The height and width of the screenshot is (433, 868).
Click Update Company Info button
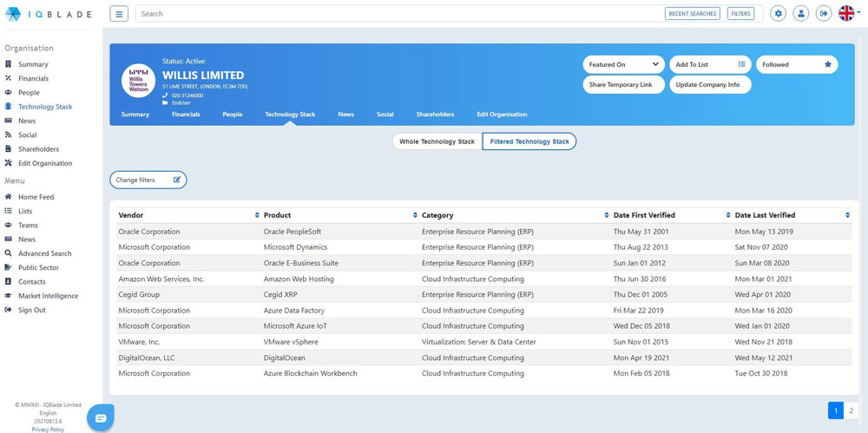tap(710, 85)
